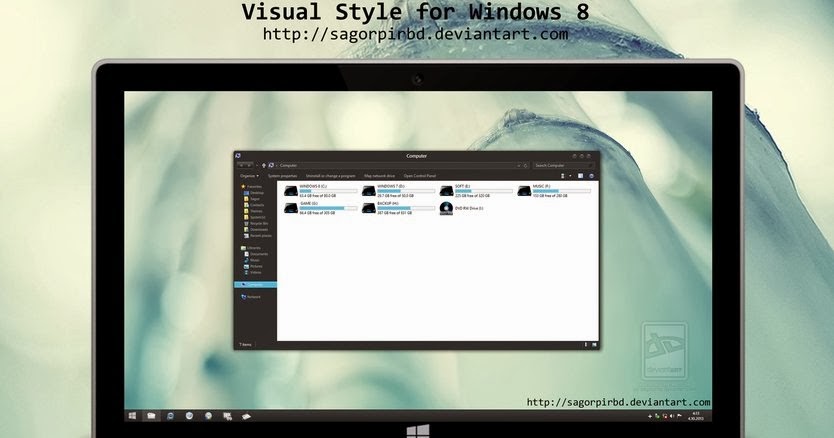
Task: Select Music library in navigation pane
Action: pos(252,260)
